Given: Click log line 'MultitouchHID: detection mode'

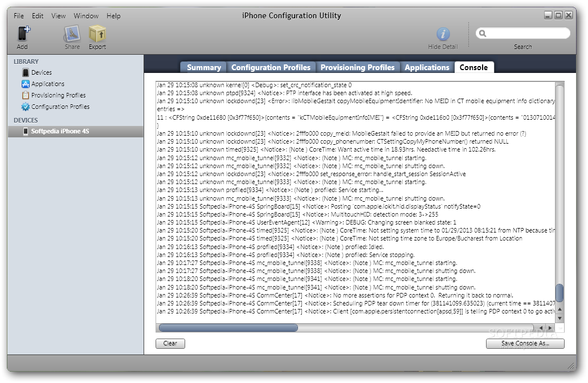Looking at the screenshot, I should (x=297, y=214).
